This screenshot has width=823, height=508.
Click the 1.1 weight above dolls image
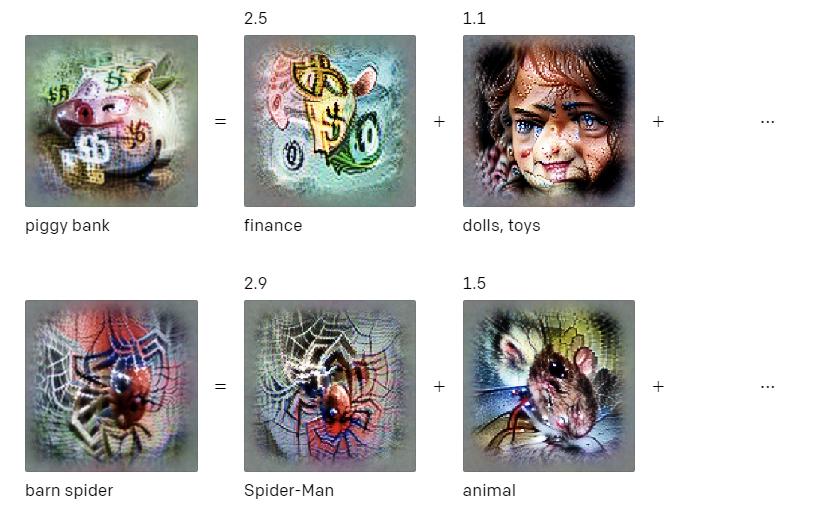coord(474,18)
